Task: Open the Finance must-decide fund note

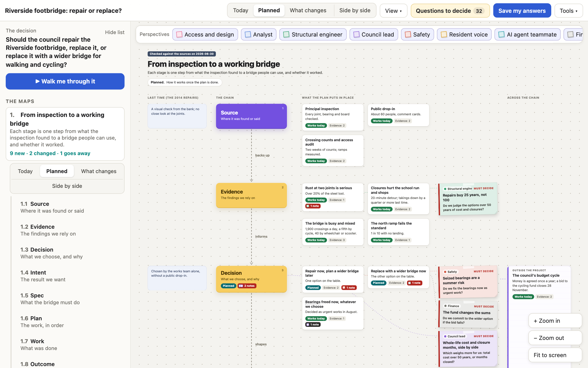Action: tap(468, 315)
